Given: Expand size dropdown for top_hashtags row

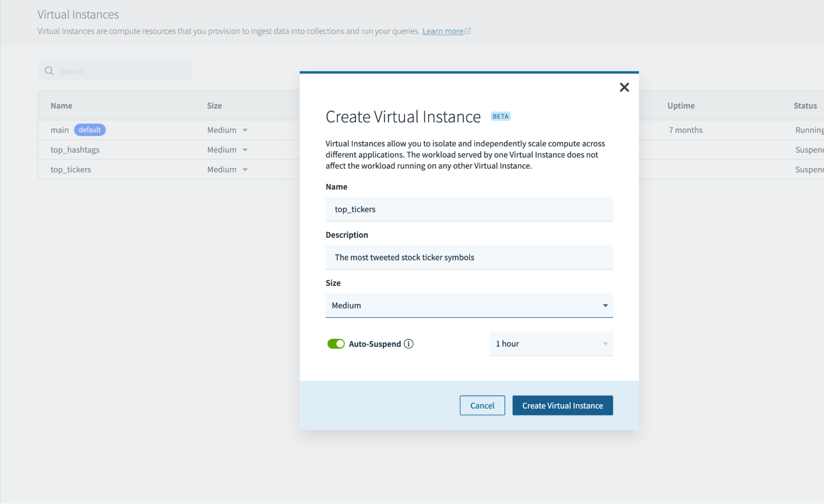Looking at the screenshot, I should [x=245, y=150].
